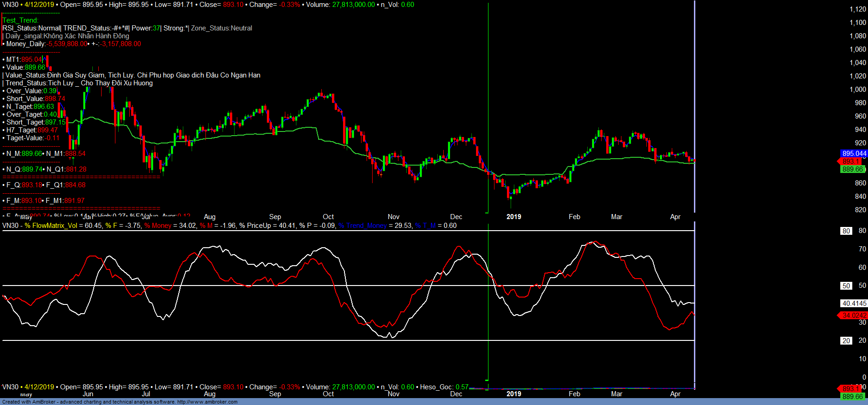This screenshot has height=405, width=868.
Task: Click the boxed 80 level label
Action: click(x=846, y=231)
